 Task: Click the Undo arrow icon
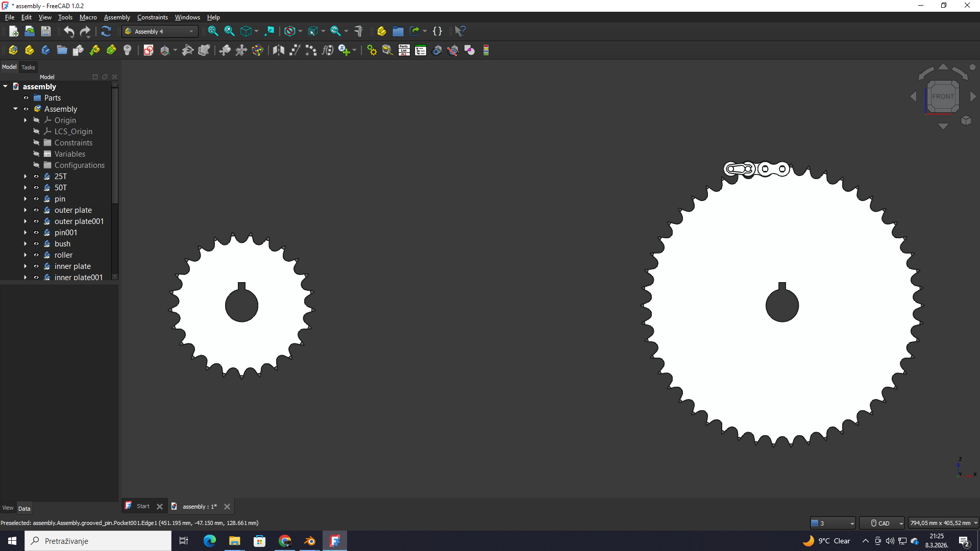[69, 32]
